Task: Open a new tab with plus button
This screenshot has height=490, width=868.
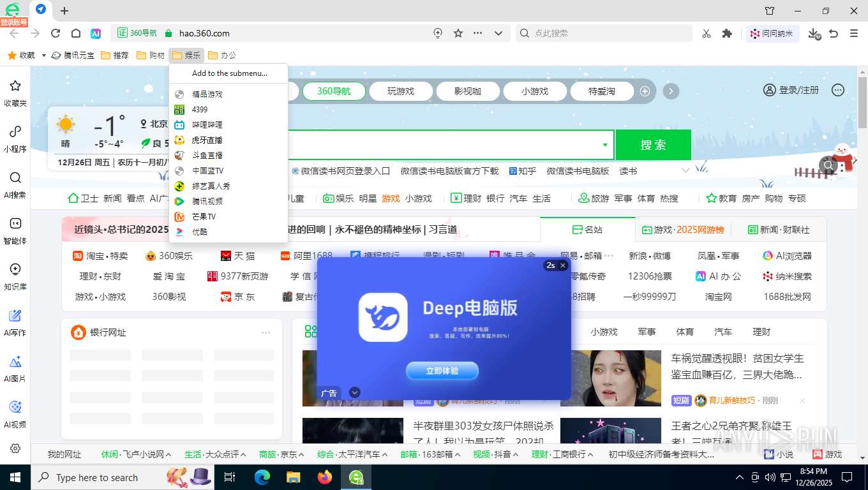Action: point(64,11)
